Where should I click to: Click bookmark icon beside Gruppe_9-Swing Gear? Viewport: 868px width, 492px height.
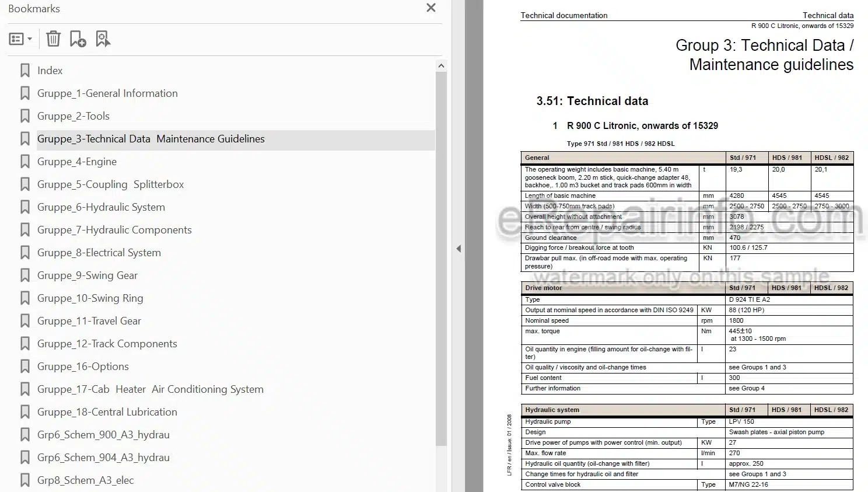24,275
